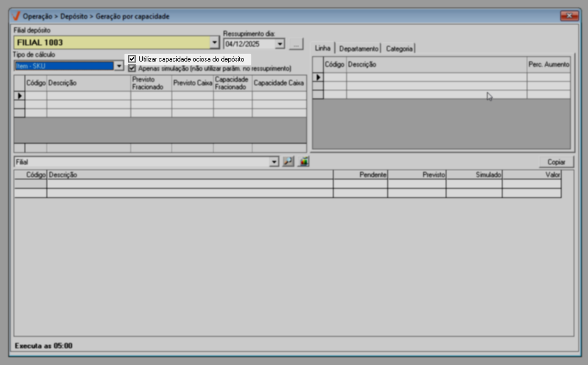588x365 pixels.
Task: Click the Previsto column header in bottom grid
Action: 417,175
